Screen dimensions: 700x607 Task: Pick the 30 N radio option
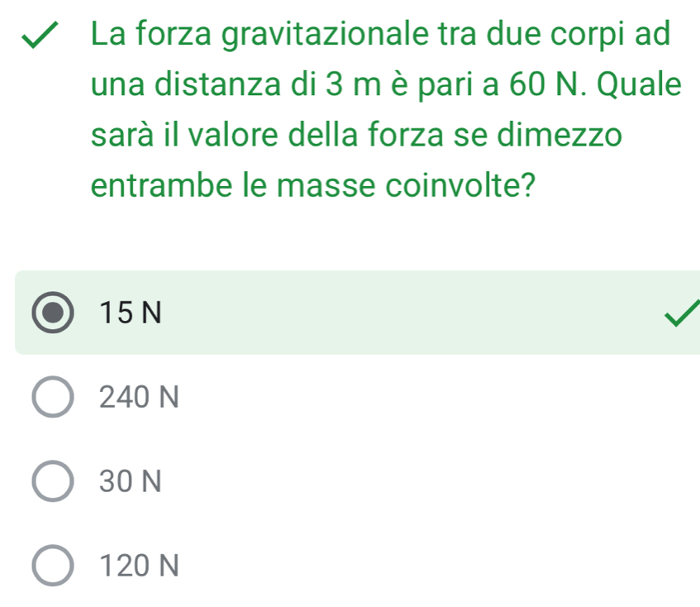point(53,481)
